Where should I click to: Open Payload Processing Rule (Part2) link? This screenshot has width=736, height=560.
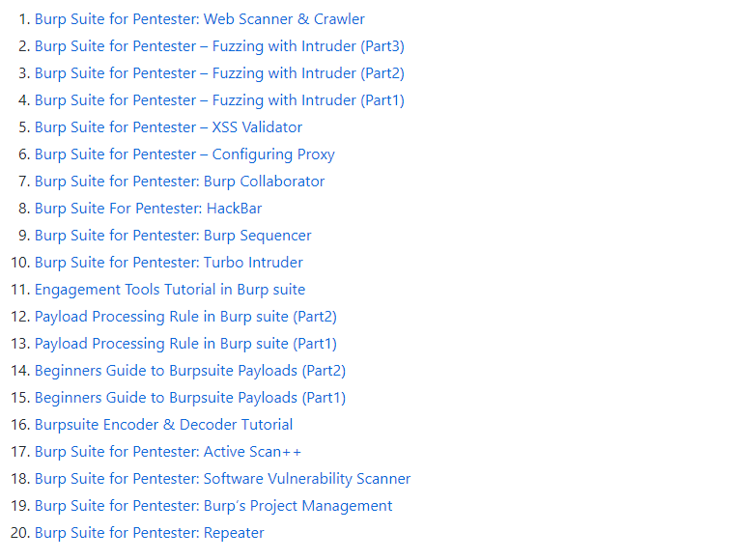tap(185, 317)
